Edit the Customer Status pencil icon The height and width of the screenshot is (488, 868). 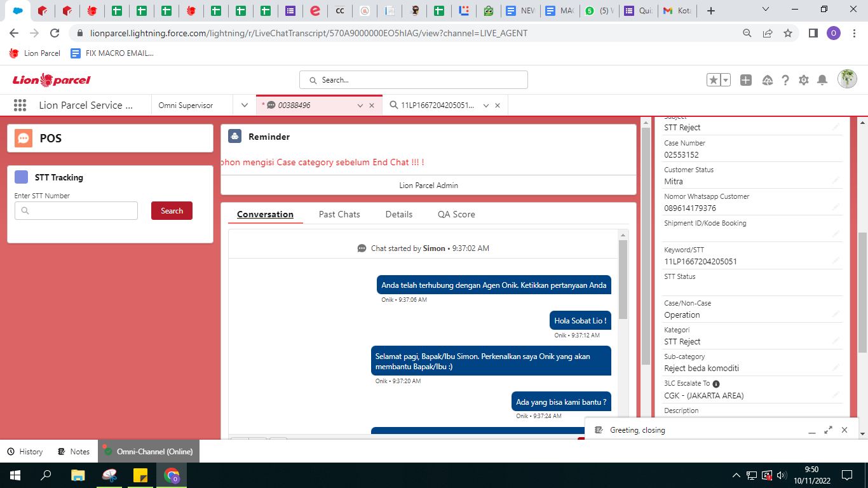pyautogui.click(x=836, y=181)
